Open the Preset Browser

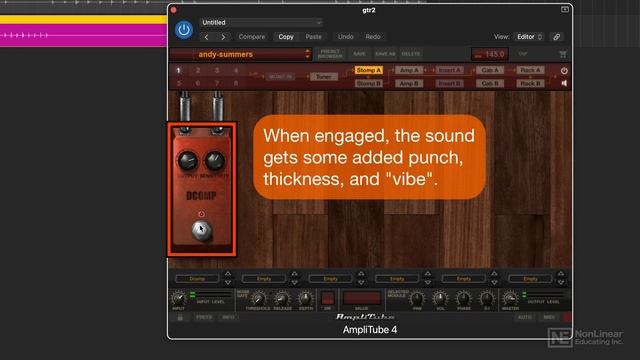click(330, 54)
